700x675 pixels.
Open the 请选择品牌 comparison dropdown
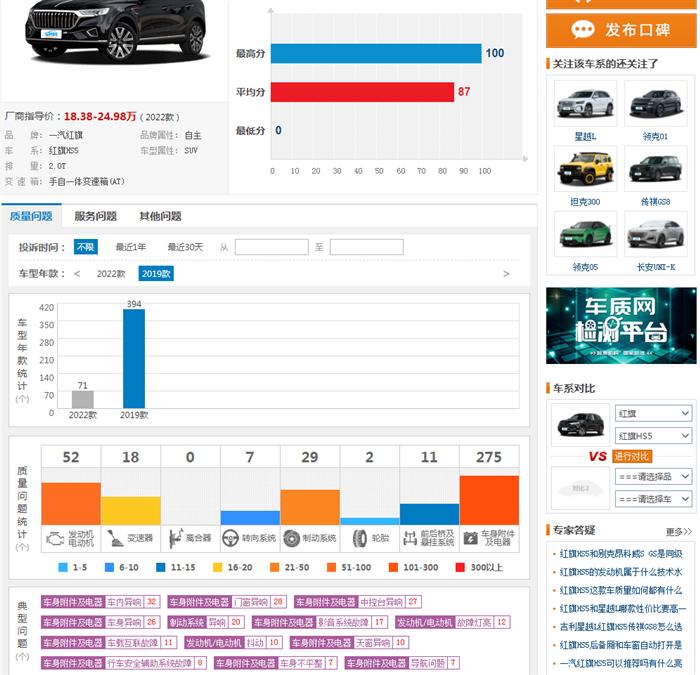(654, 477)
